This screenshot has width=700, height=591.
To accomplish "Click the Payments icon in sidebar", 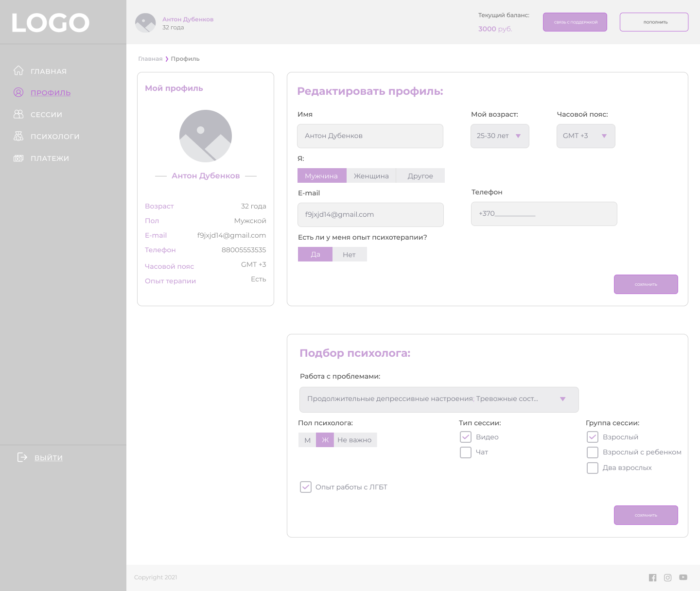I will [x=18, y=158].
